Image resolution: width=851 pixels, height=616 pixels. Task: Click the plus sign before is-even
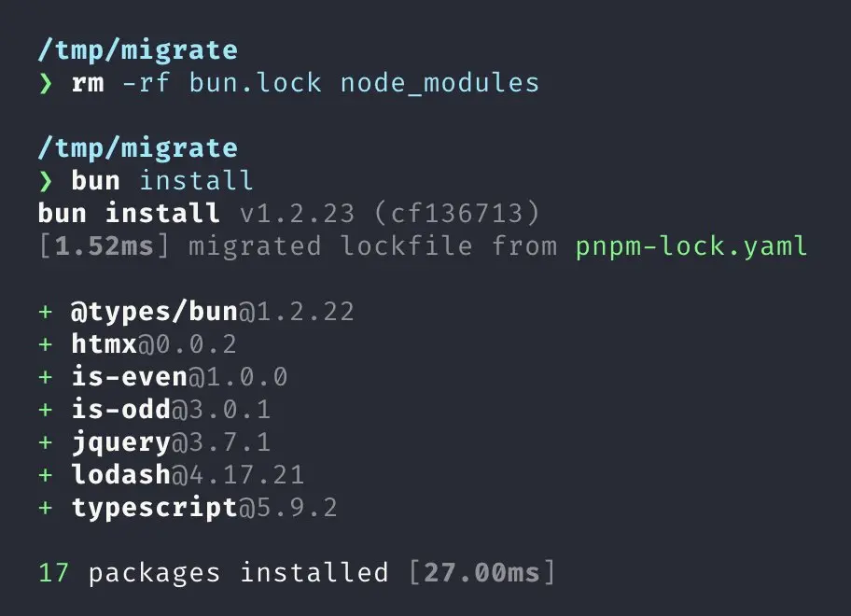coord(46,377)
